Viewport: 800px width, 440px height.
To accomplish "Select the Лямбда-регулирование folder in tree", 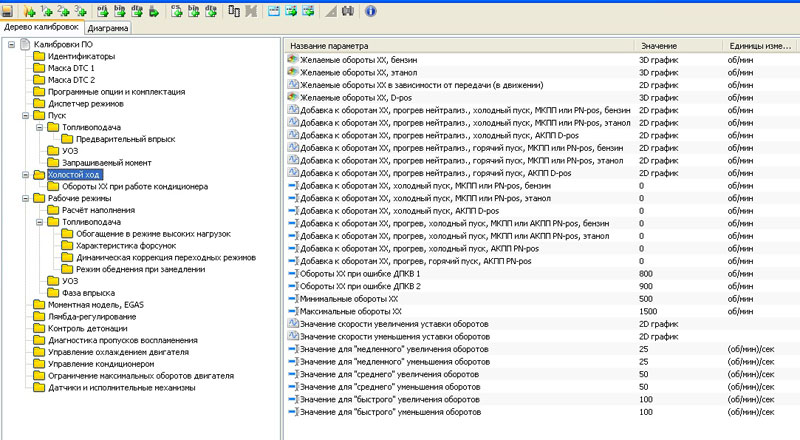I will (91, 316).
